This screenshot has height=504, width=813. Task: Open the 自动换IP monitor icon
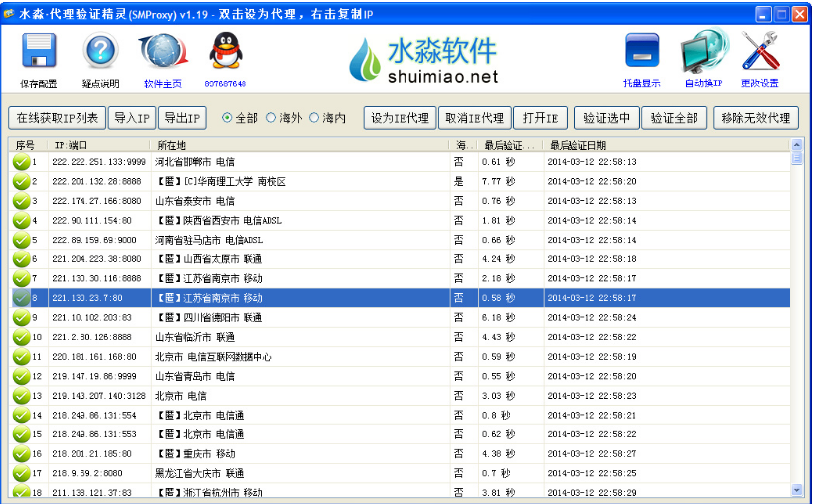coord(704,51)
